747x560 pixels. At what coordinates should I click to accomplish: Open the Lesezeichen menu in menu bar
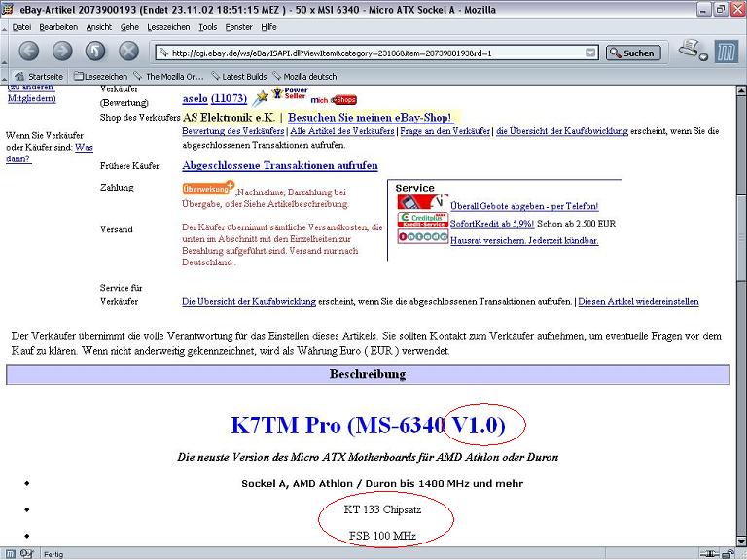point(168,27)
